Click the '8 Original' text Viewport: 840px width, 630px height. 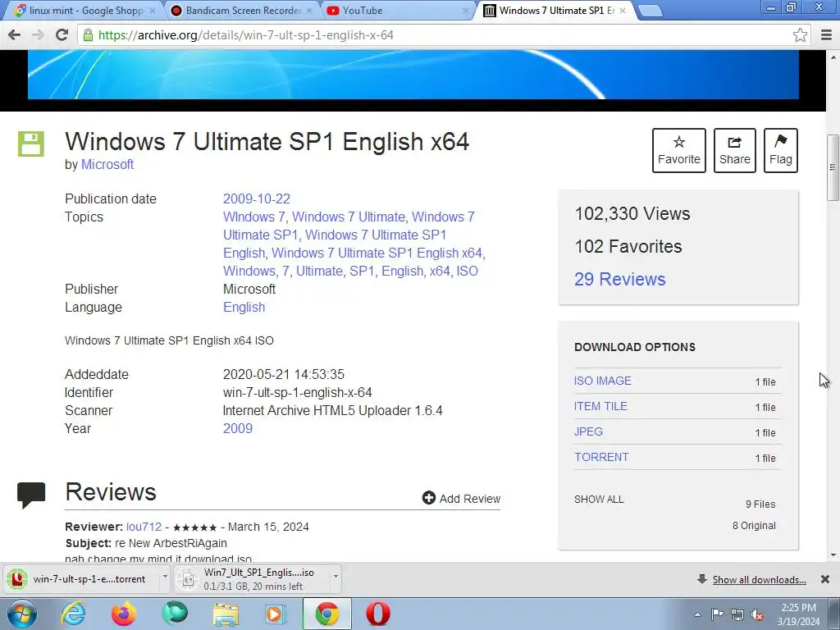point(754,526)
